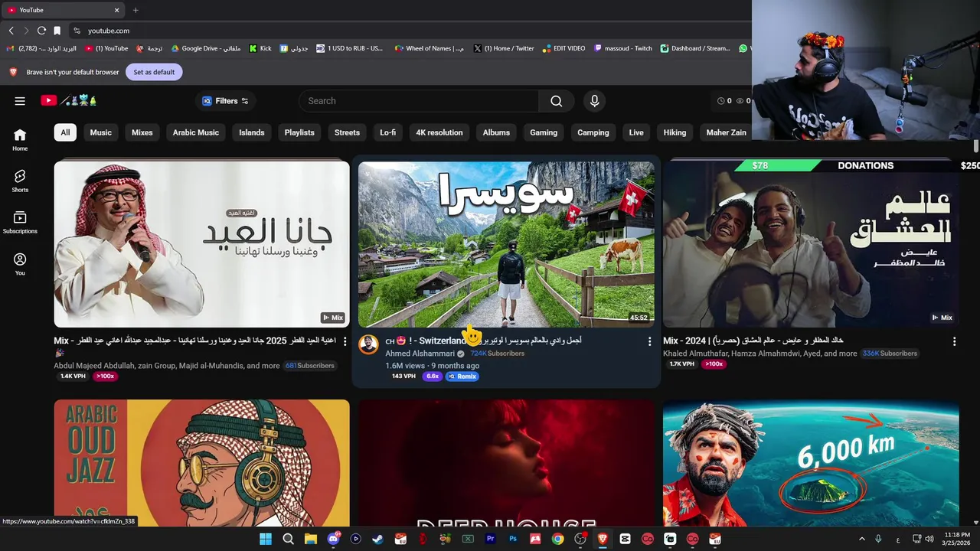
Task: Open massoud - Twitch bookmark
Action: [622, 48]
